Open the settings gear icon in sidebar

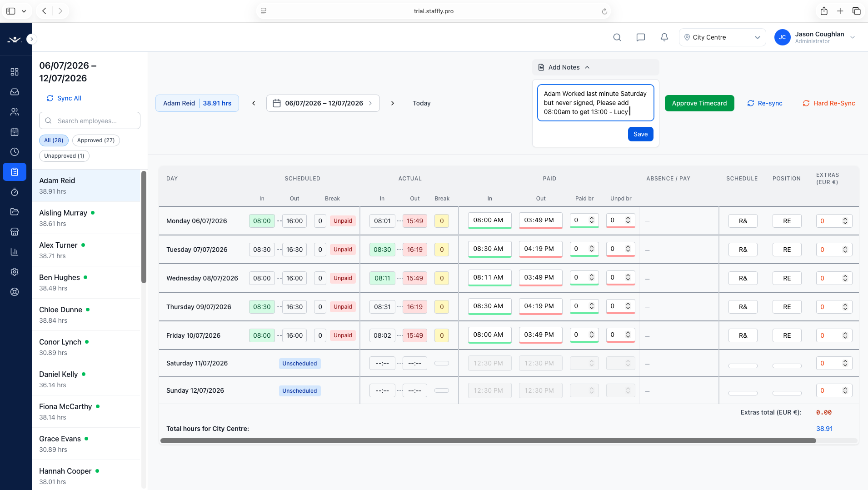coord(15,272)
